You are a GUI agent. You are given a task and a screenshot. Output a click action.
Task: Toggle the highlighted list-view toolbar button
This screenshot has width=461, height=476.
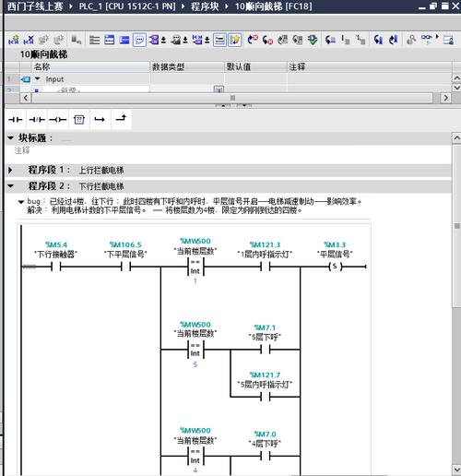tap(219, 40)
